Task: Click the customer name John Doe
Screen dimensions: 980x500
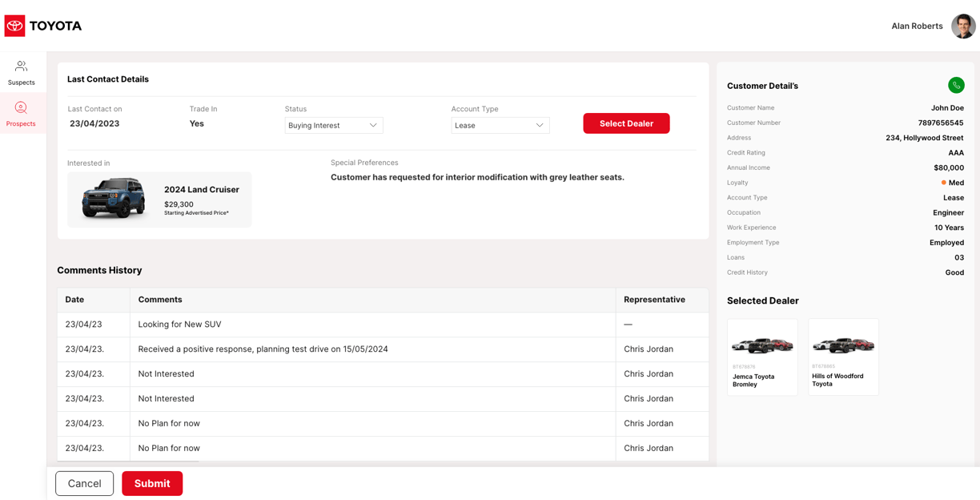Action: point(947,107)
